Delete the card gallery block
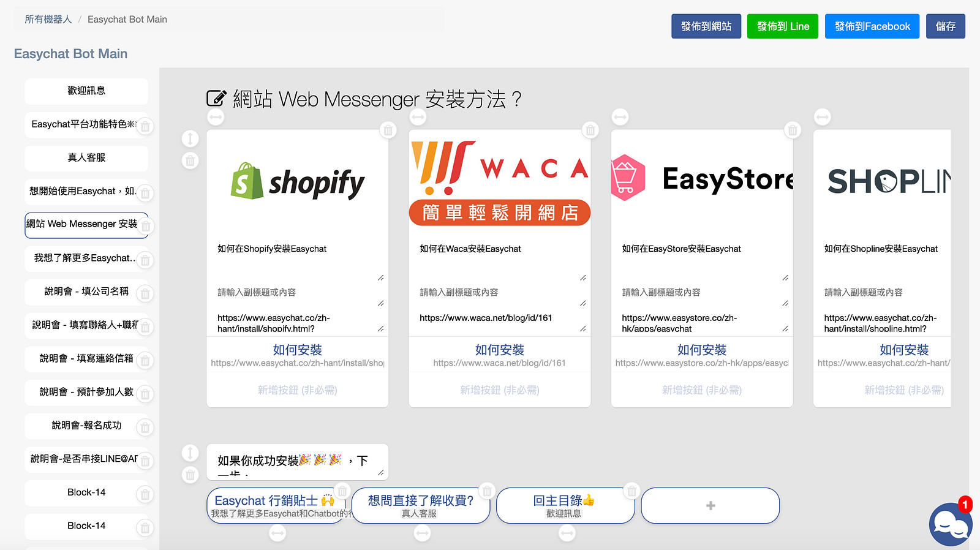This screenshot has width=980, height=550. coord(190,160)
